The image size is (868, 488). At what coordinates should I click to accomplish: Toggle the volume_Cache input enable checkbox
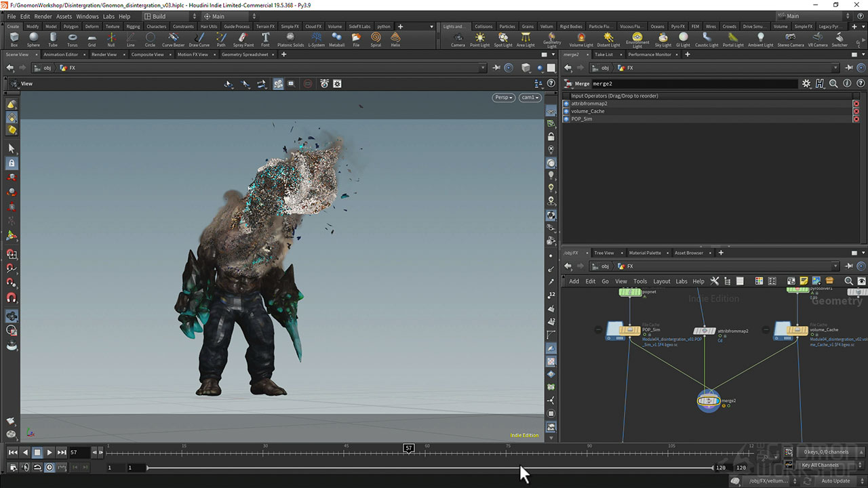(567, 111)
